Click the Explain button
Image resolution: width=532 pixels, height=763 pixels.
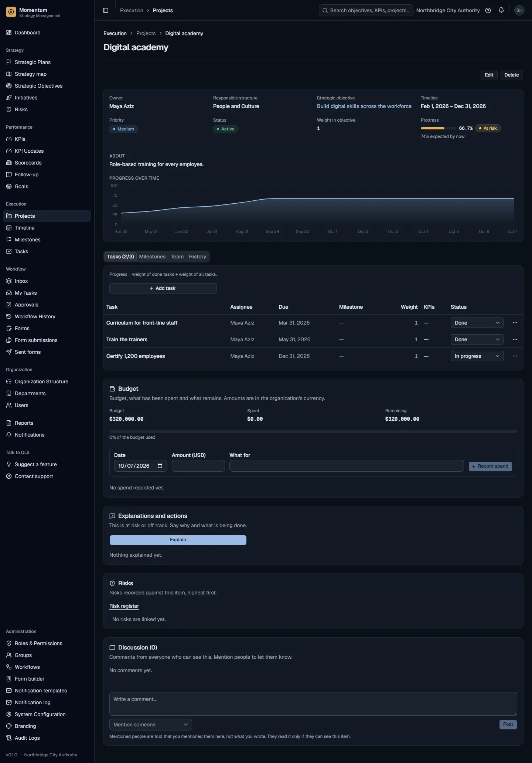(178, 540)
